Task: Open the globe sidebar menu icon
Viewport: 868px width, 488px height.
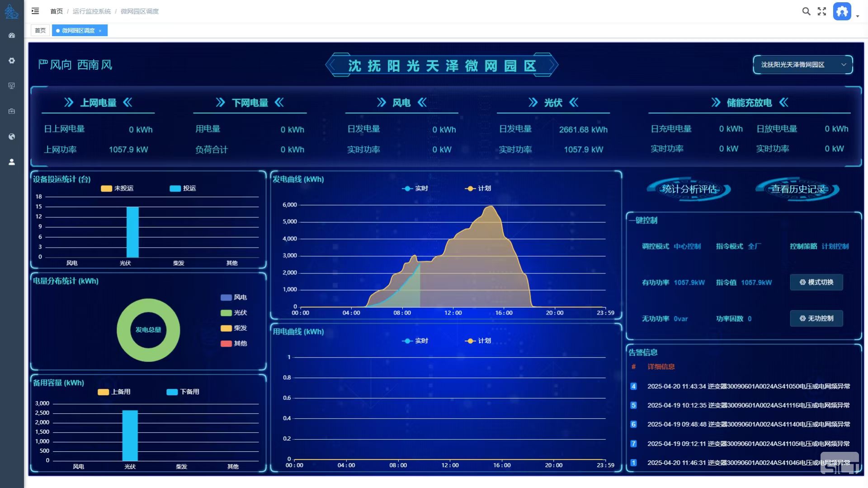Action: coord(12,136)
